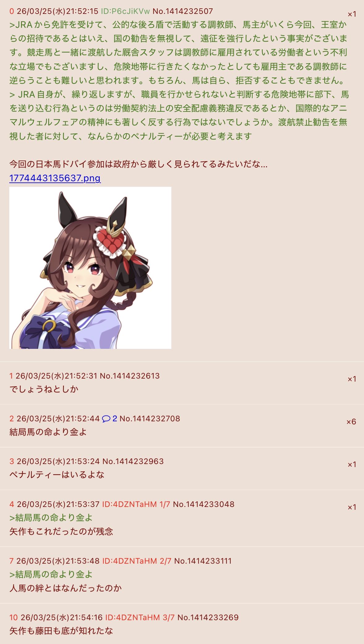Click post number No.1414233111

[x=203, y=561]
